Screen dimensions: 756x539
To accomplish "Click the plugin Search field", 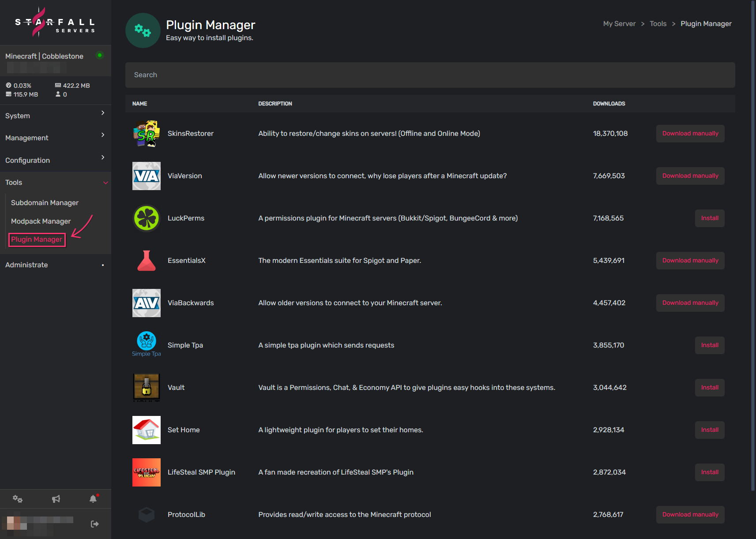I will tap(430, 75).
